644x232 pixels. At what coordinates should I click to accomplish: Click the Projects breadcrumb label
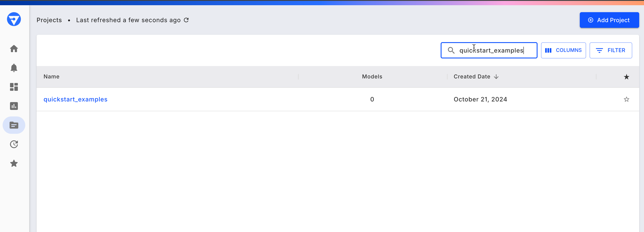point(49,20)
